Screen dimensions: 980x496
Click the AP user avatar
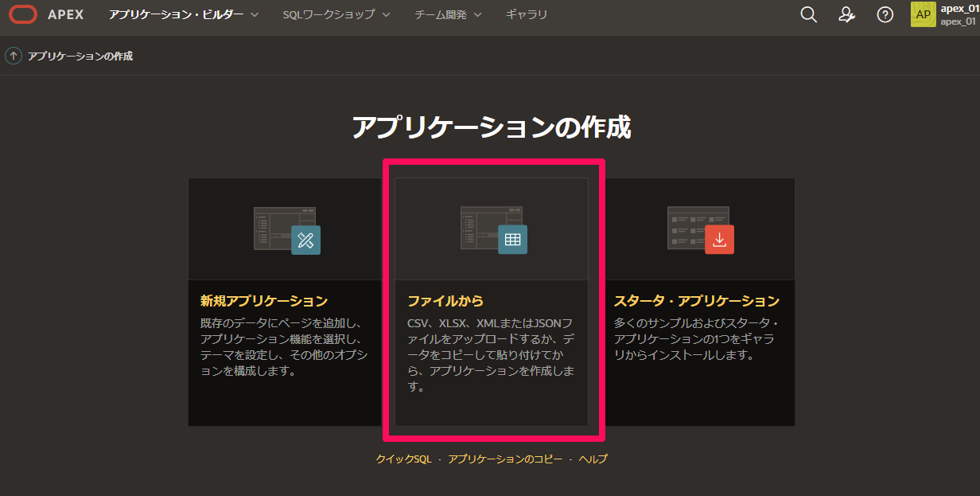click(924, 14)
